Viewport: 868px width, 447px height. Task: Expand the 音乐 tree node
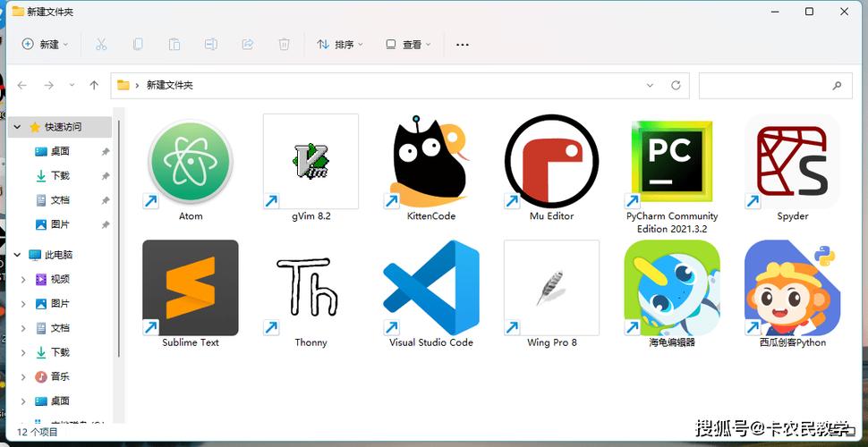tap(23, 376)
